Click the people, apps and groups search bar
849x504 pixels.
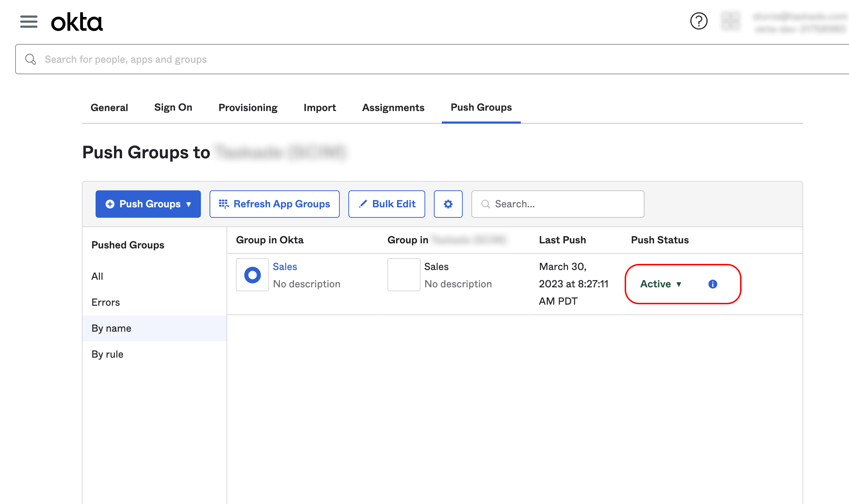coord(433,59)
